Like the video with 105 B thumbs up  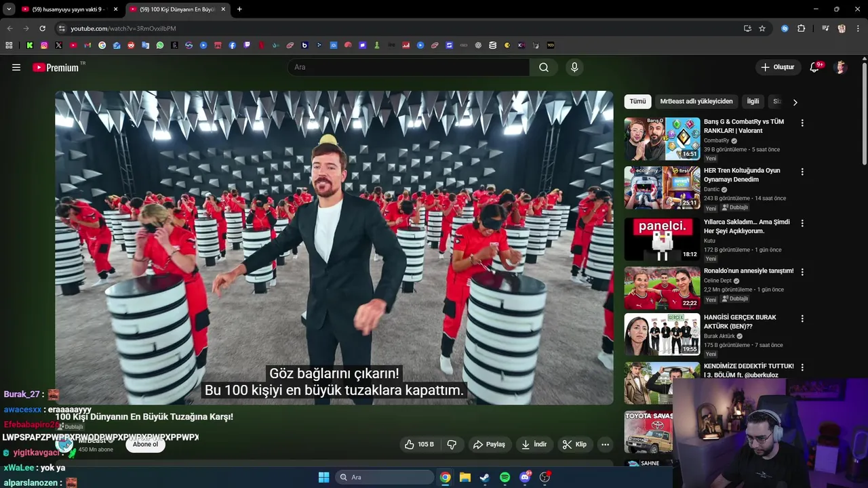pos(418,445)
